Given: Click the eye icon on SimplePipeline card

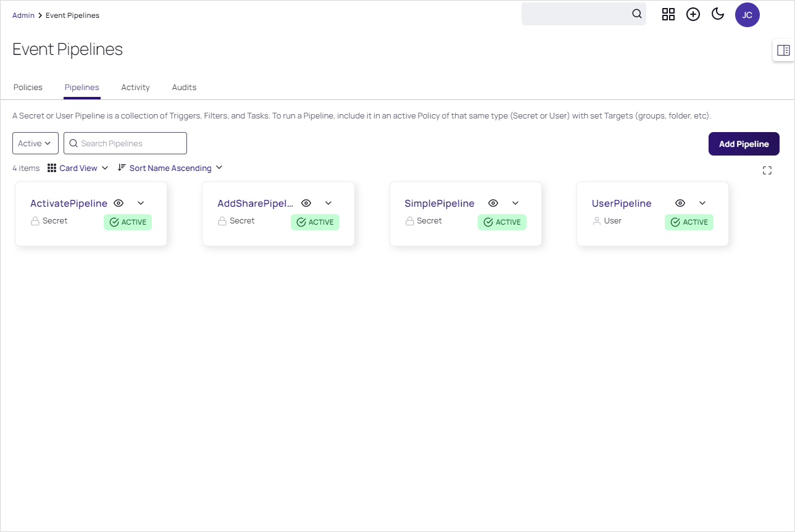Looking at the screenshot, I should pyautogui.click(x=493, y=203).
